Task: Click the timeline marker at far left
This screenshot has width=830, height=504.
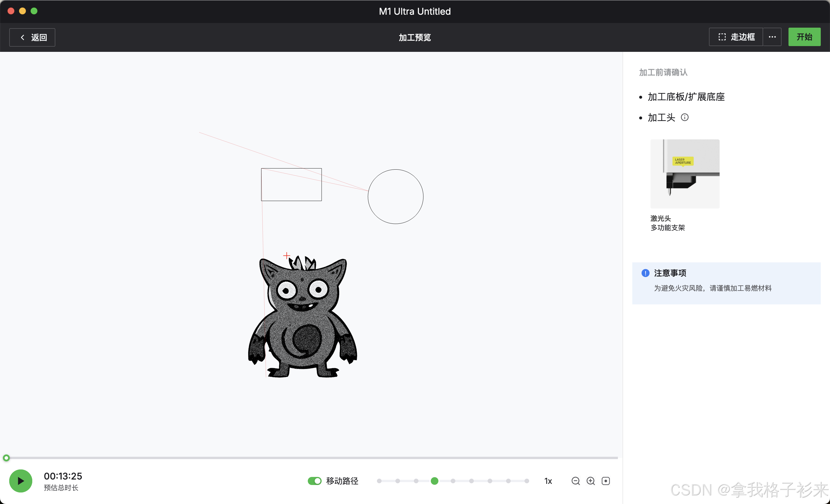Action: (x=6, y=458)
